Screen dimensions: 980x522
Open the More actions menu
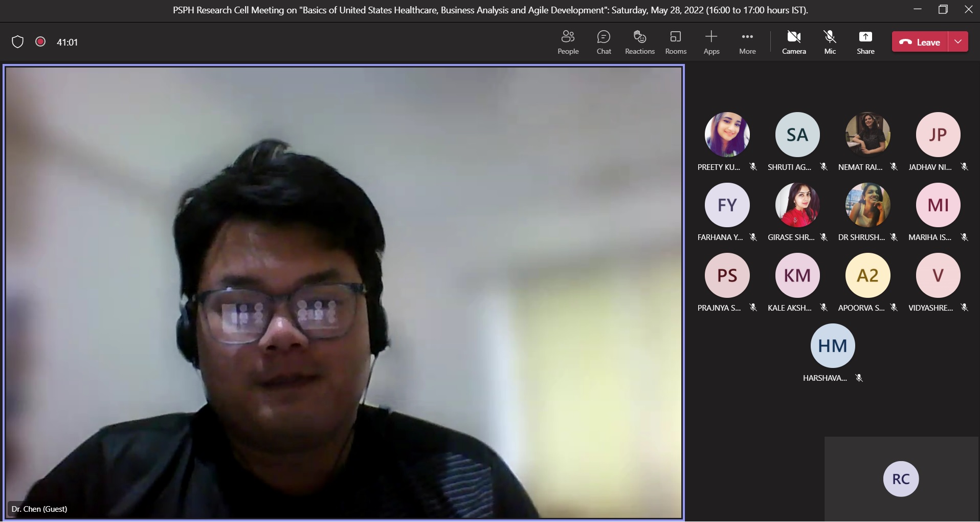747,42
